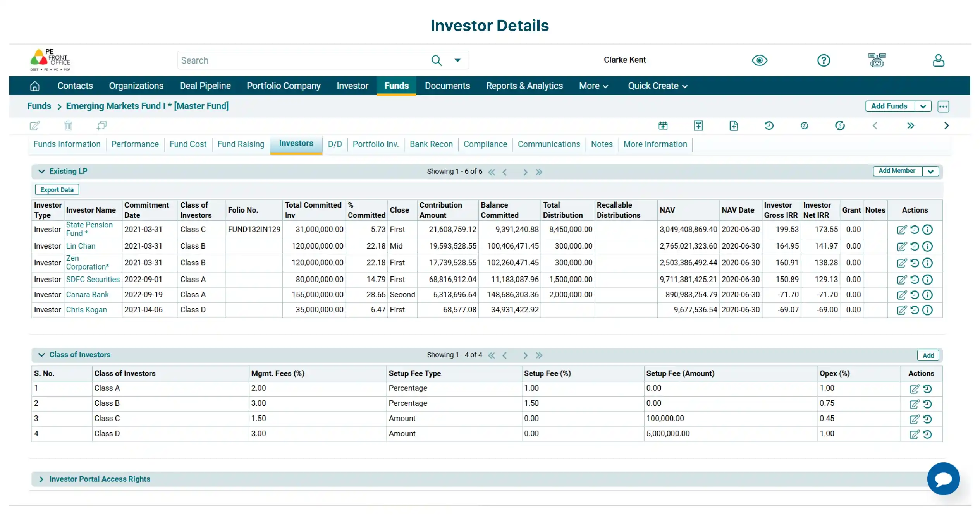
Task: Click the Add Funds button
Action: point(890,106)
